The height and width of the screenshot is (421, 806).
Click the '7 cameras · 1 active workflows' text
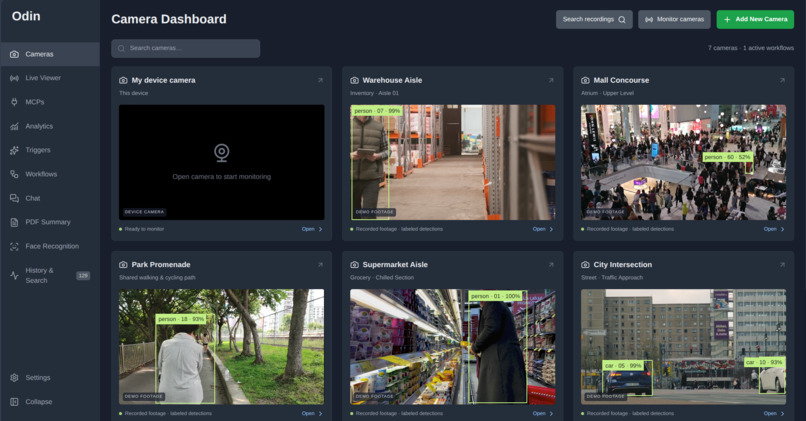coord(750,48)
